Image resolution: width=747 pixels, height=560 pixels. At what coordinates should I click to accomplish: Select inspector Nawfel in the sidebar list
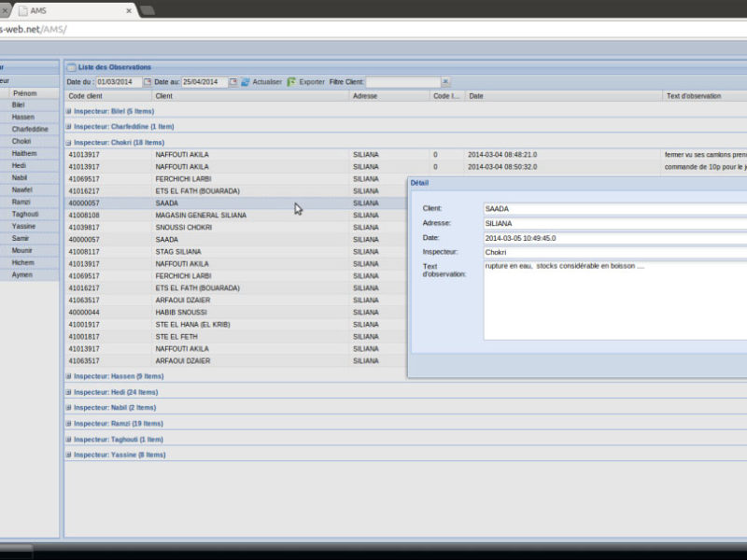[22, 189]
